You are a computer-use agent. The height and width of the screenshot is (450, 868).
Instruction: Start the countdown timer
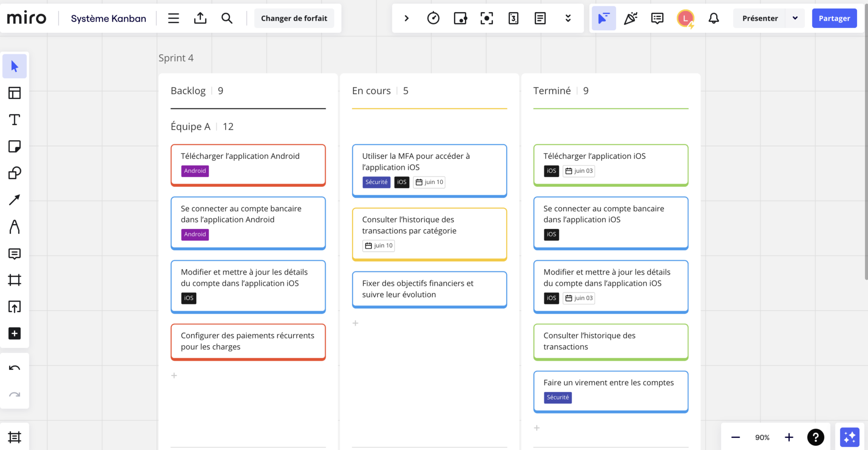click(433, 18)
